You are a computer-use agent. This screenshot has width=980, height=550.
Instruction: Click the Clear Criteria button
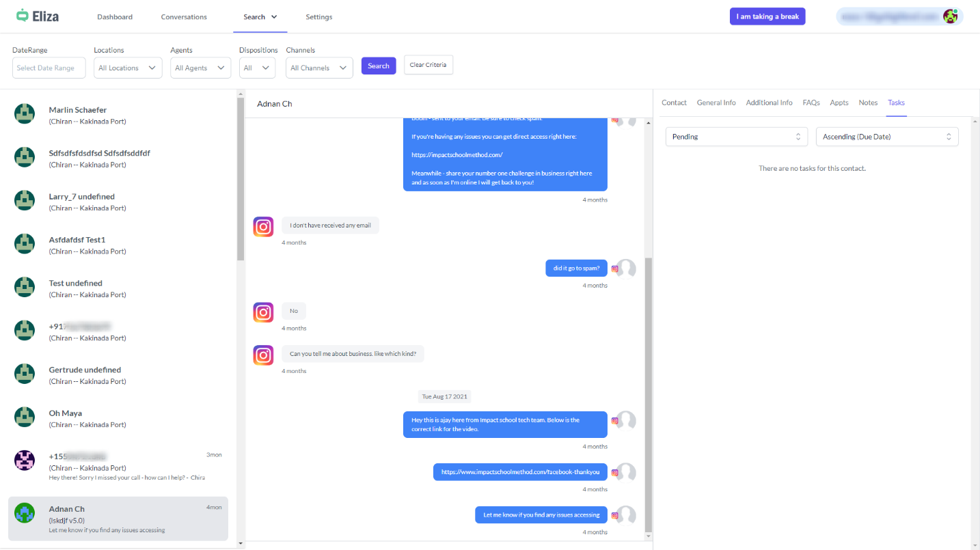428,65
